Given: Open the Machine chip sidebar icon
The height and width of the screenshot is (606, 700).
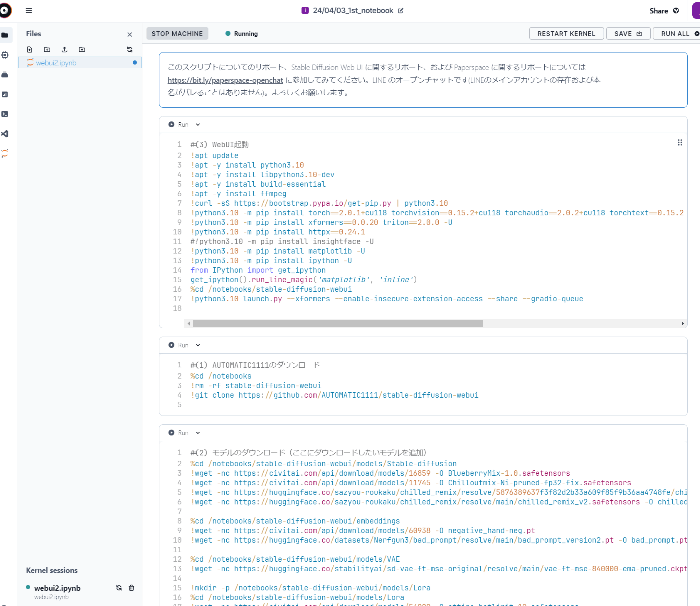Looking at the screenshot, I should tap(5, 55).
